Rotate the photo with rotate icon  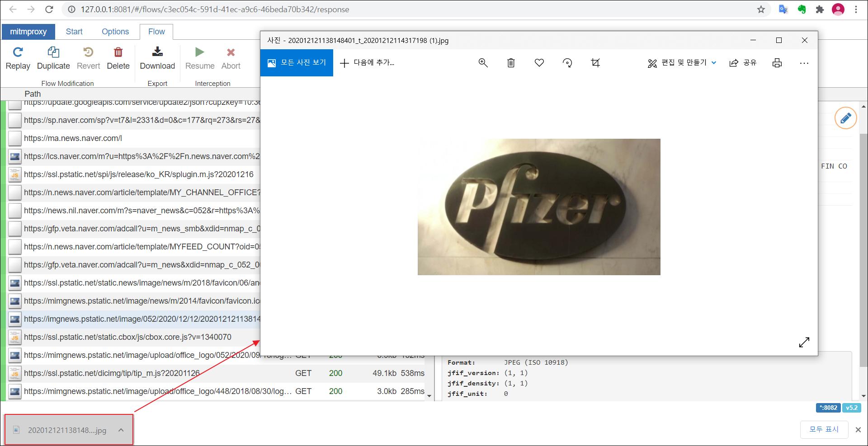(x=567, y=63)
